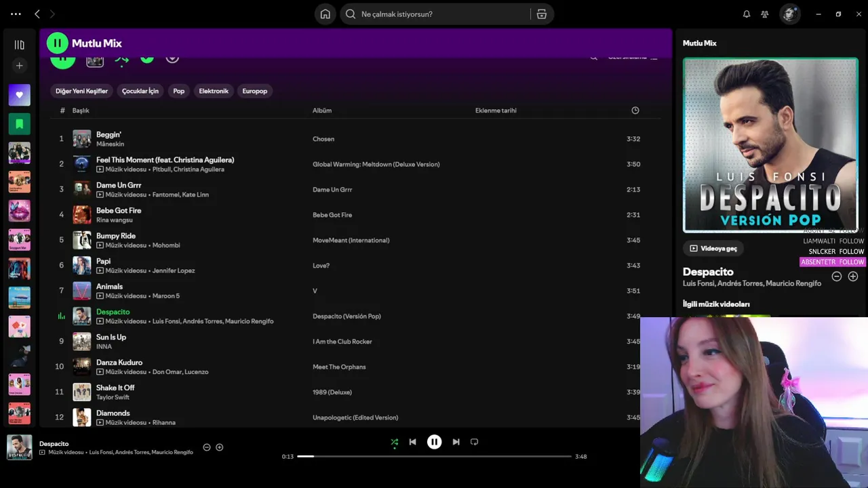Click the search icon in the playlist toolbar
Screen dimensions: 868x488
(x=594, y=57)
